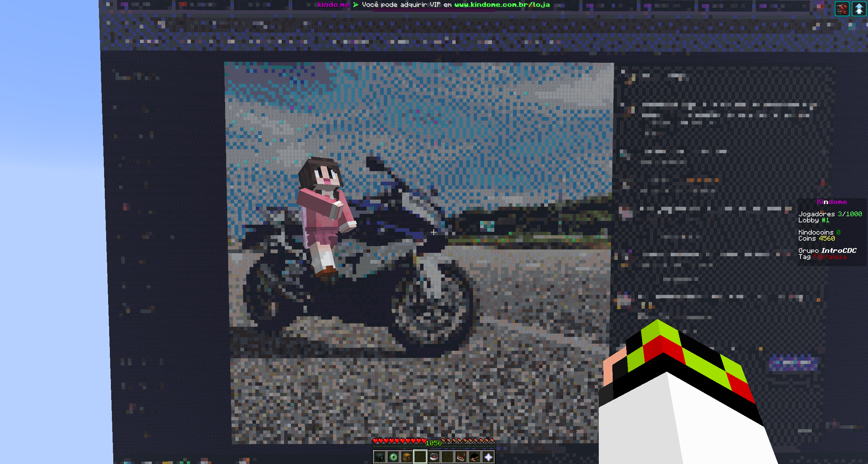Click the Coins 4560 scoreboard line
Screen dimensions: 868x464
[x=816, y=239]
